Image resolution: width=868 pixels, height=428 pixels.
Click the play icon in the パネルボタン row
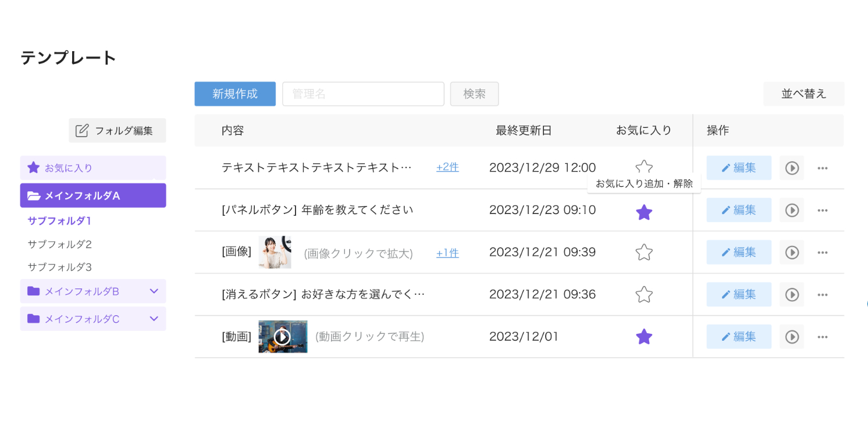tap(792, 211)
